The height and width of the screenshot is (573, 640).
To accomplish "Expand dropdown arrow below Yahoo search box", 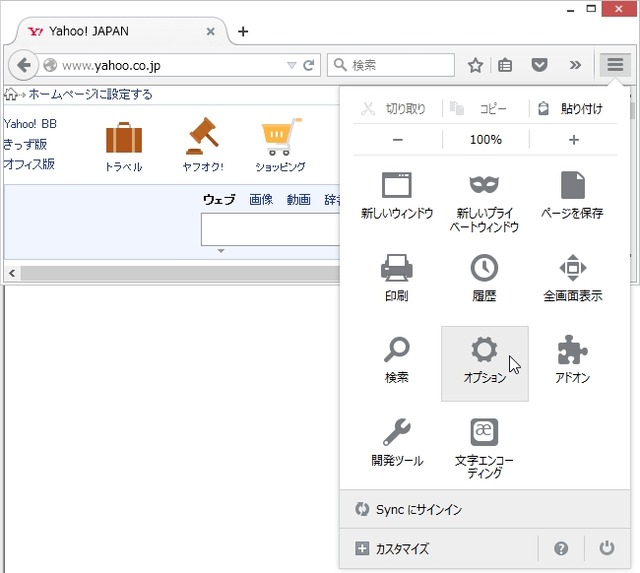I will tap(221, 251).
